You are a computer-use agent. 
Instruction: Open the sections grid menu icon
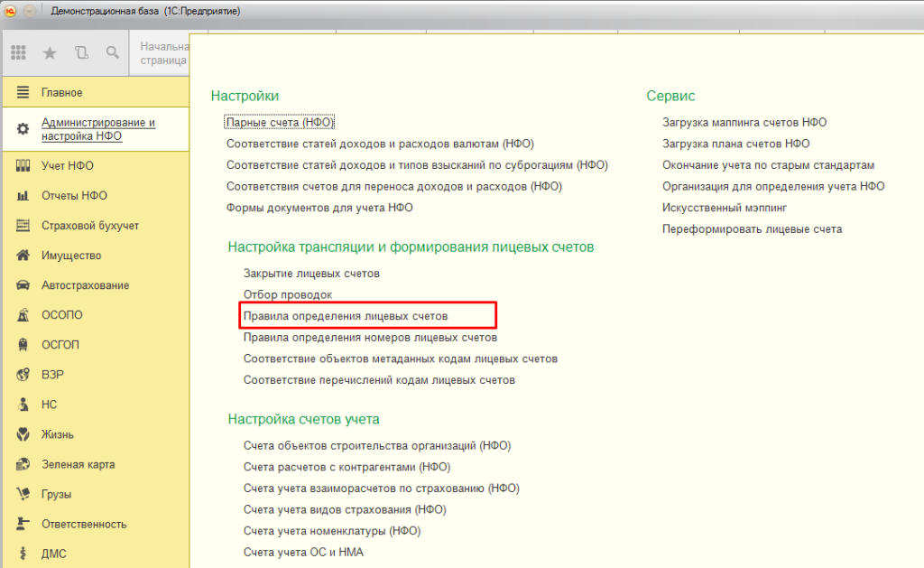18,52
